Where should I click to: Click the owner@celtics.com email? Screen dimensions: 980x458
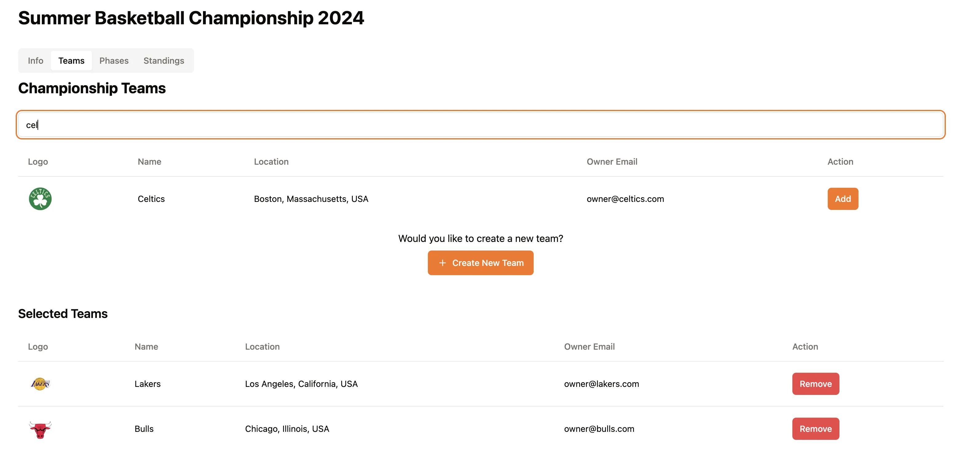625,199
